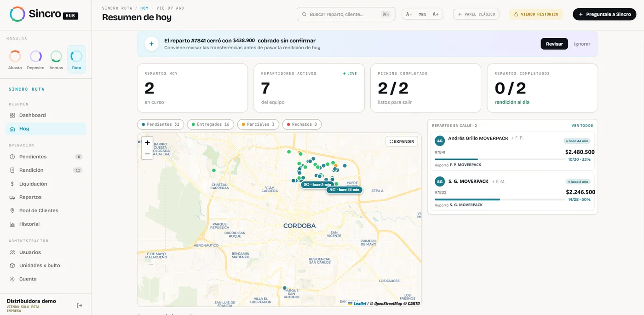Click the Unidades x bulto box icon
The width and height of the screenshot is (644, 315).
tap(12, 266)
